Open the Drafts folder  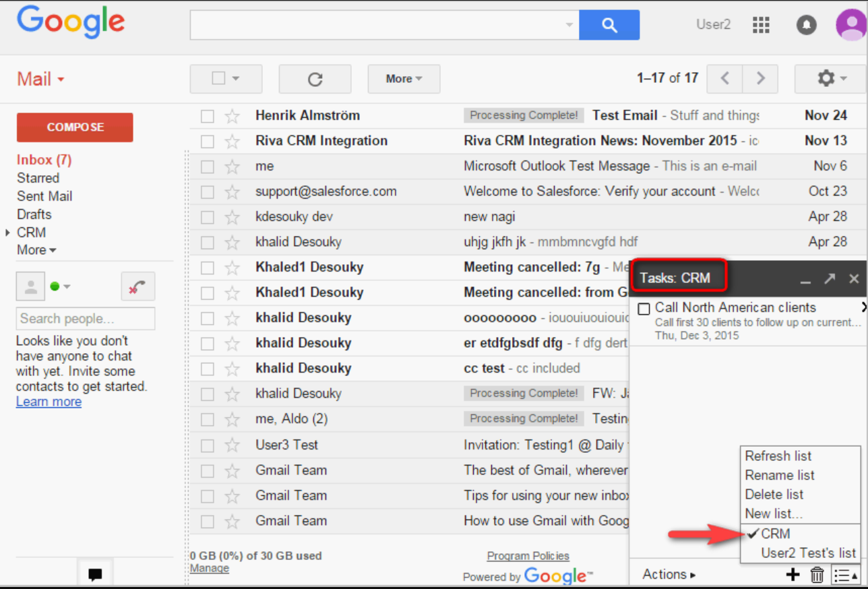pos(34,214)
